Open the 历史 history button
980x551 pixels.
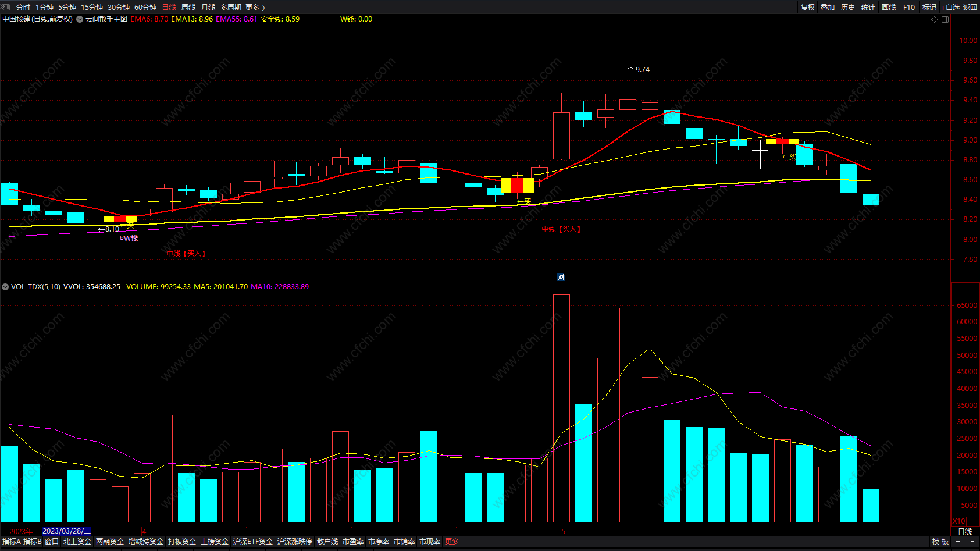point(848,8)
